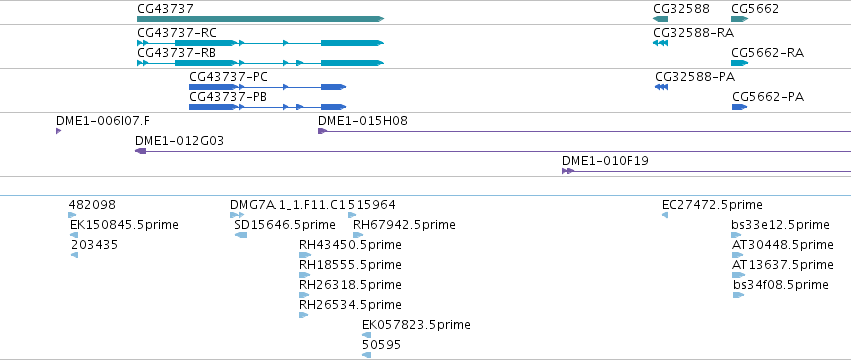Viewport: 851px width, 360px height.
Task: Click the 203435 EST glyph
Action: 74,255
